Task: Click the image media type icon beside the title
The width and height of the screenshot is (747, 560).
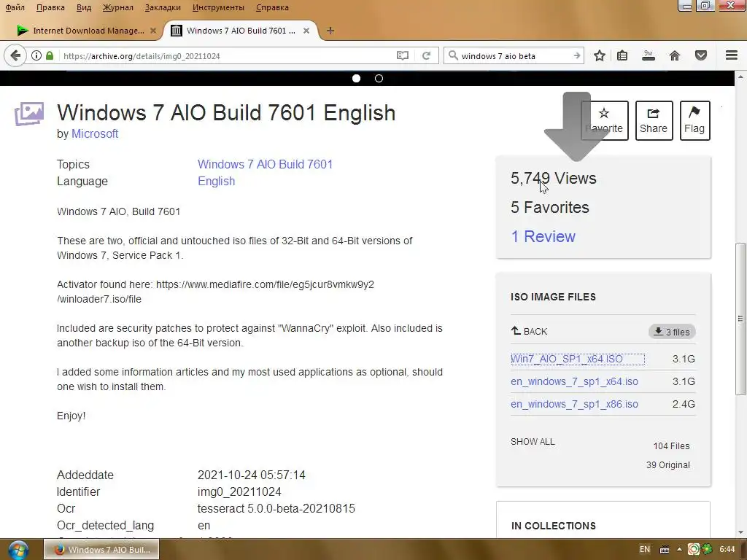Action: (x=29, y=114)
